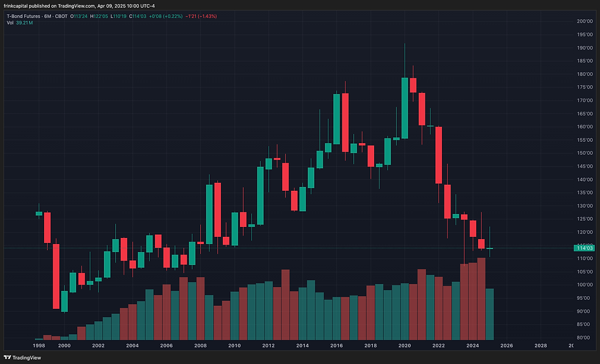The width and height of the screenshot is (600, 364).
Task: Click the 39.21M volume value
Action: point(24,24)
